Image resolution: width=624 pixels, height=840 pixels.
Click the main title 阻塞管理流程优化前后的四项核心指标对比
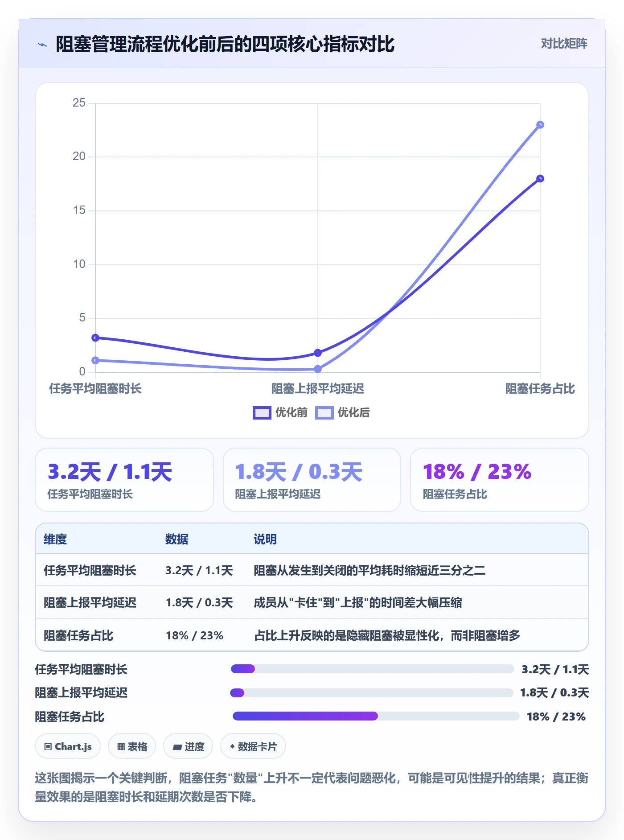tap(225, 44)
